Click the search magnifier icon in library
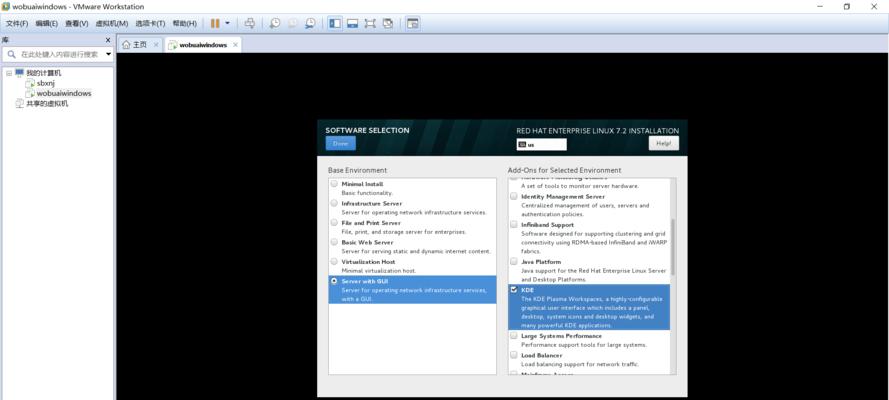This screenshot has height=400, width=889. (x=11, y=54)
